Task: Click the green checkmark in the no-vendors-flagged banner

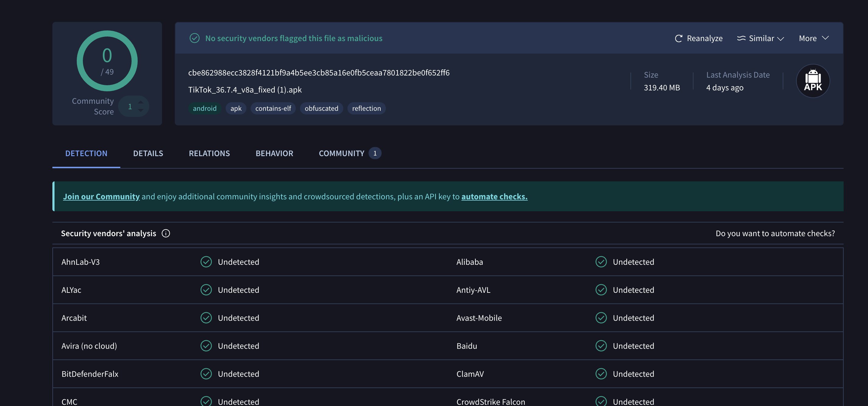Action: tap(194, 38)
